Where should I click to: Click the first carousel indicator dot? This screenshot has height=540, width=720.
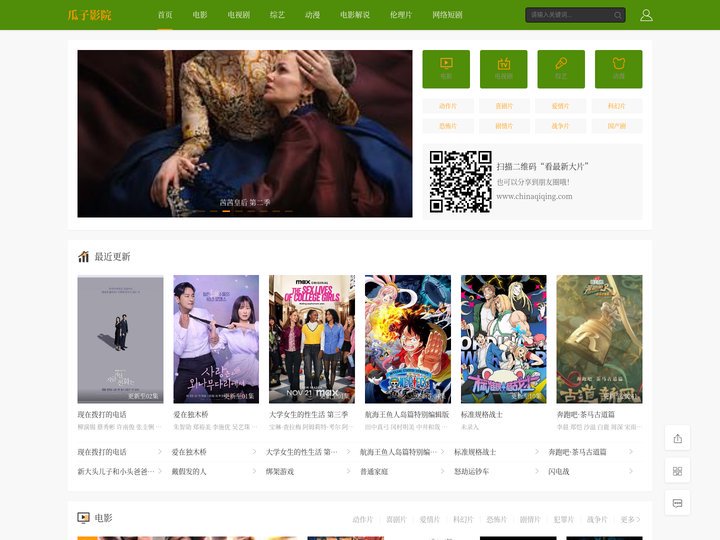coord(201,211)
